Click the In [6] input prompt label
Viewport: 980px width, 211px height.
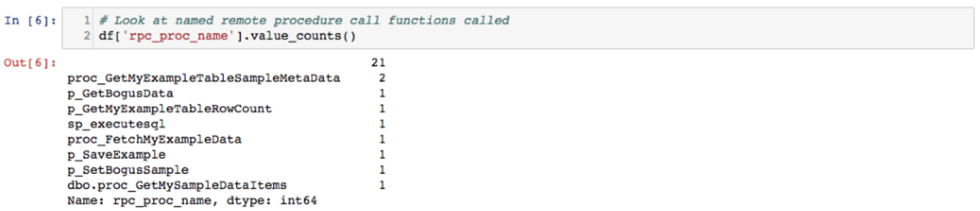[x=30, y=21]
